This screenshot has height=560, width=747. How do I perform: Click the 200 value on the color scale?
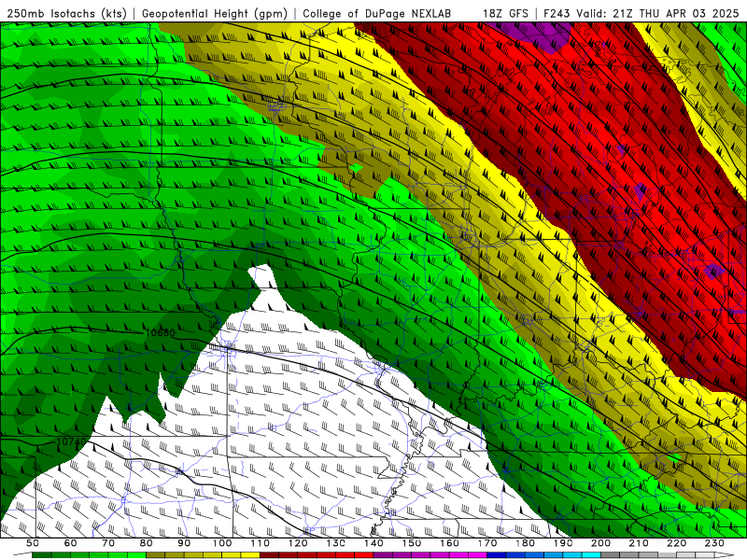click(x=600, y=543)
